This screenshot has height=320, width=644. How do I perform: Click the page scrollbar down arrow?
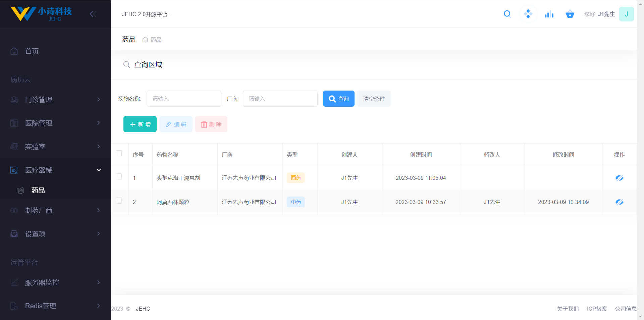[640, 316]
